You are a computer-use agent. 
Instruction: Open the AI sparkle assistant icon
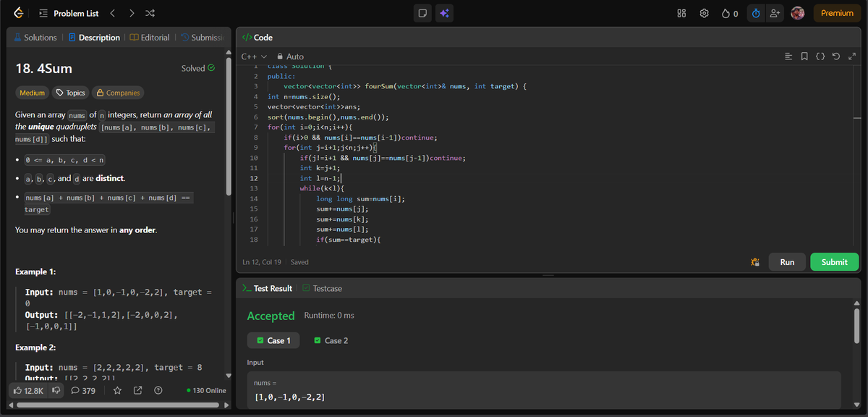(x=444, y=13)
